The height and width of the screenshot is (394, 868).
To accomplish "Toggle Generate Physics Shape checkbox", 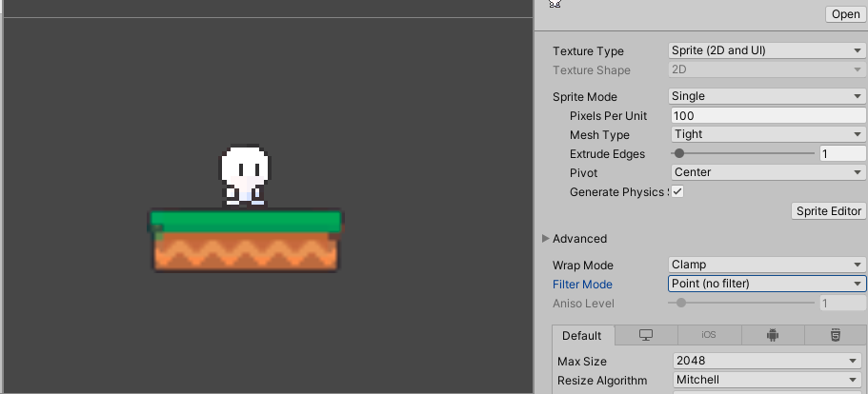I will pyautogui.click(x=677, y=191).
